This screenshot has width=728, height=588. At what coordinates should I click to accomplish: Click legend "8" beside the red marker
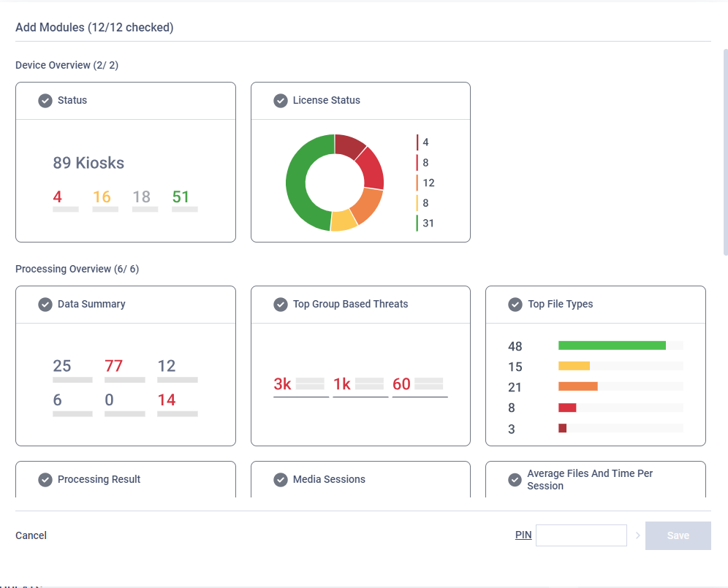pos(425,162)
